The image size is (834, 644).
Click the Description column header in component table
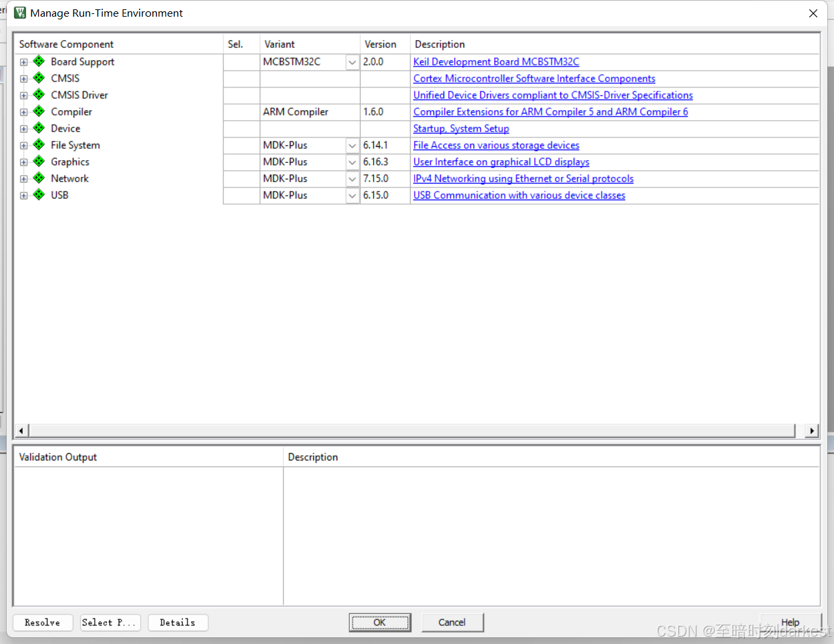(x=614, y=44)
